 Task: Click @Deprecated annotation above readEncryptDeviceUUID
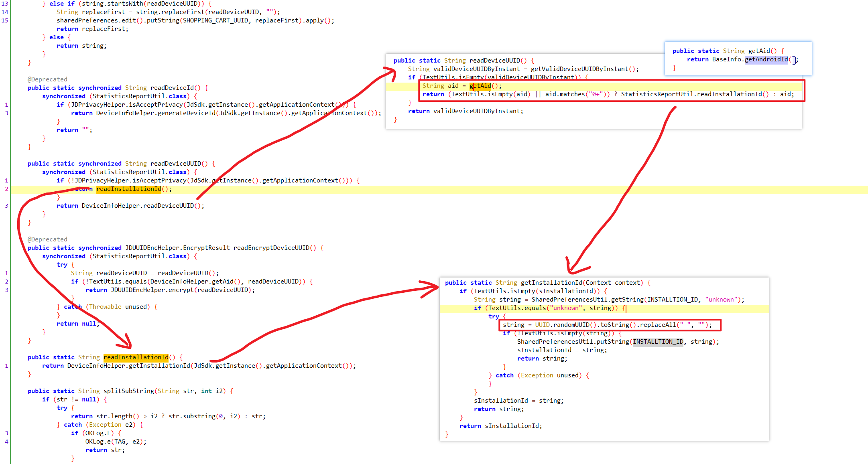tap(47, 239)
